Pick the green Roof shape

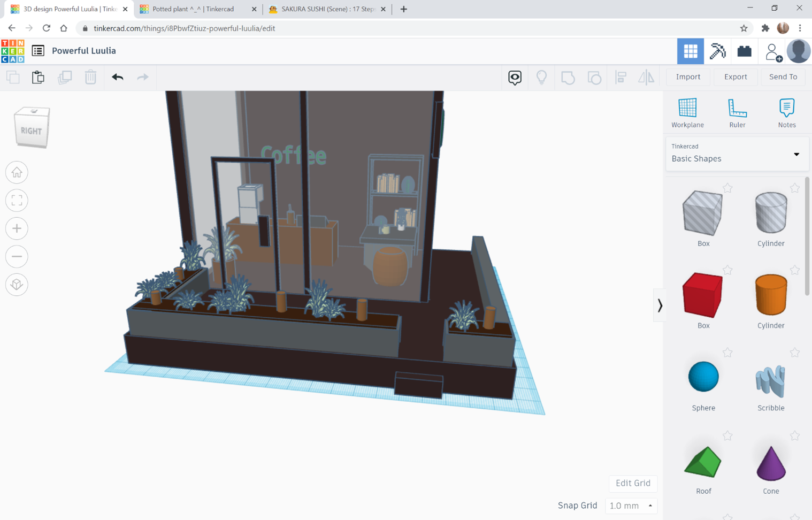[x=703, y=461]
